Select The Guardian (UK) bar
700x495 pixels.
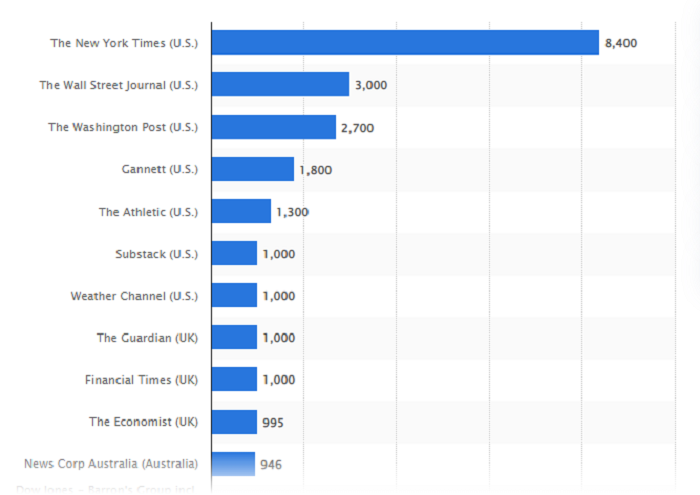click(x=234, y=337)
